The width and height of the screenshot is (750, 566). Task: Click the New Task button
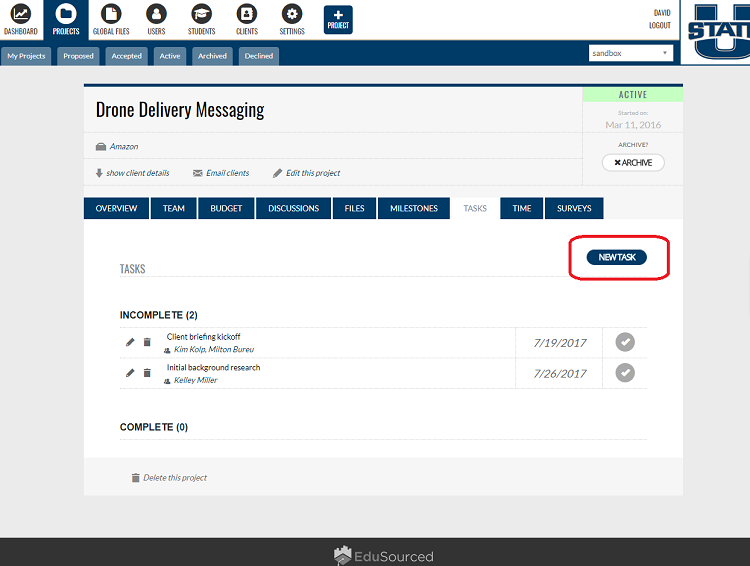pos(617,257)
